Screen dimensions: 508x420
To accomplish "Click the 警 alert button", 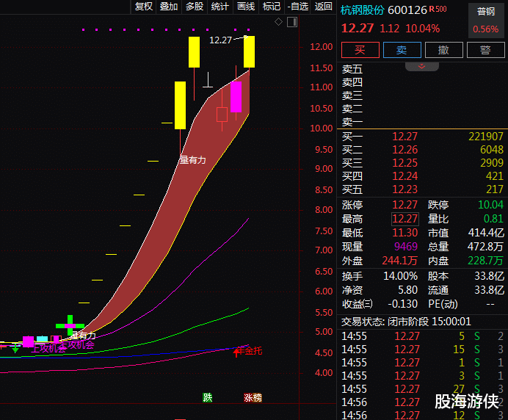I will 485,50.
